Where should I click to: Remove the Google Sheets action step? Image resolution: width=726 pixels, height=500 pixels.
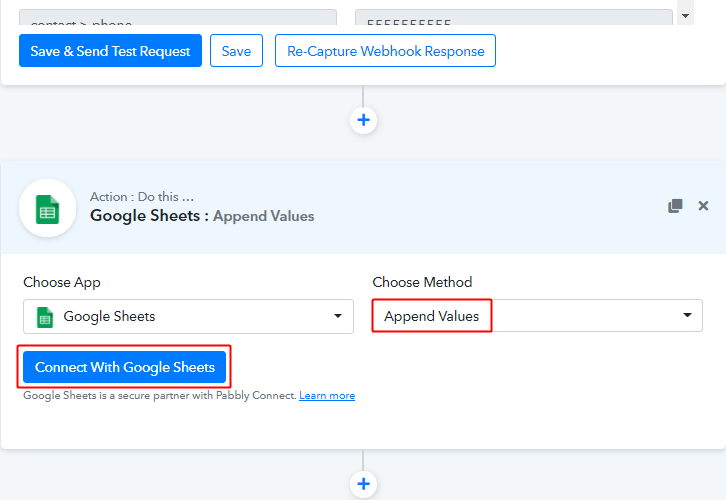[x=703, y=206]
